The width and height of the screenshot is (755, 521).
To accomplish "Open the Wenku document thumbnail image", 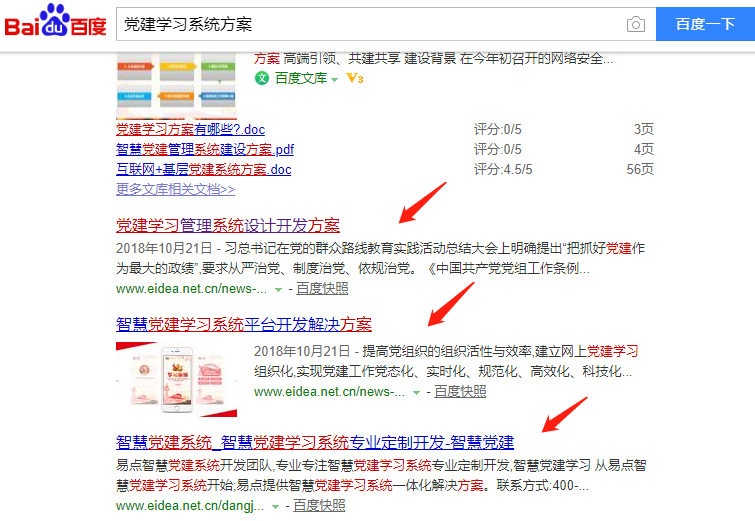I will [x=176, y=86].
